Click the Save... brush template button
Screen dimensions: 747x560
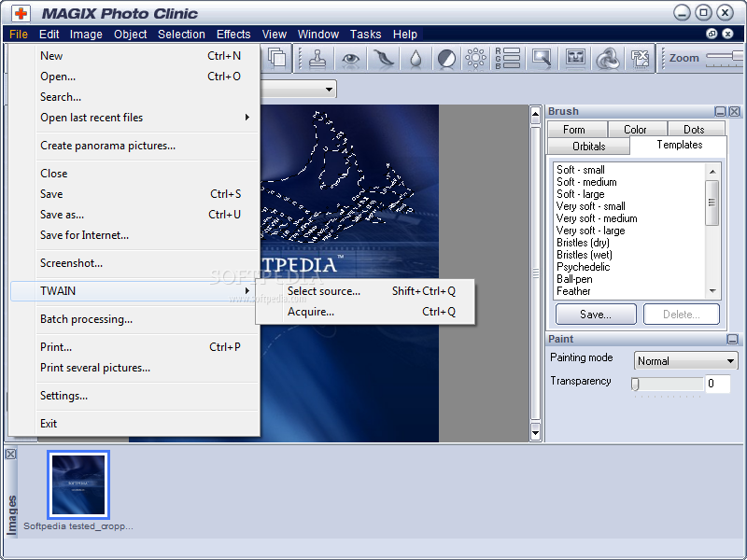pyautogui.click(x=596, y=315)
